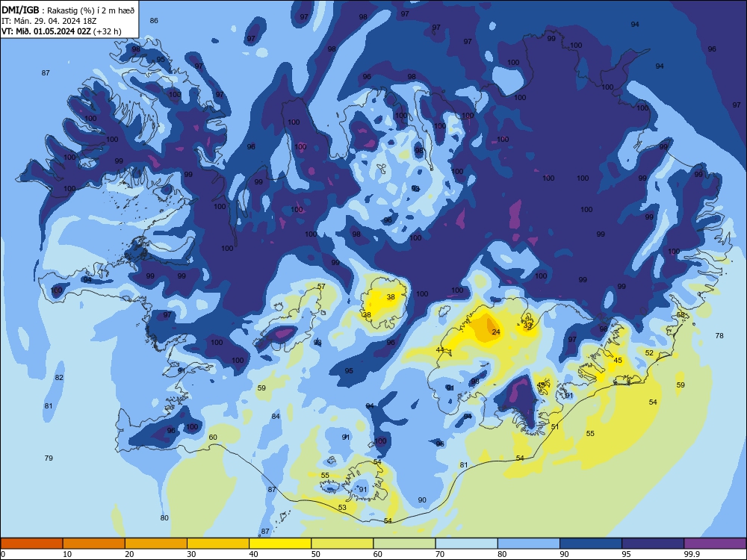Click the '10' scale label under the legend bar

(x=67, y=554)
